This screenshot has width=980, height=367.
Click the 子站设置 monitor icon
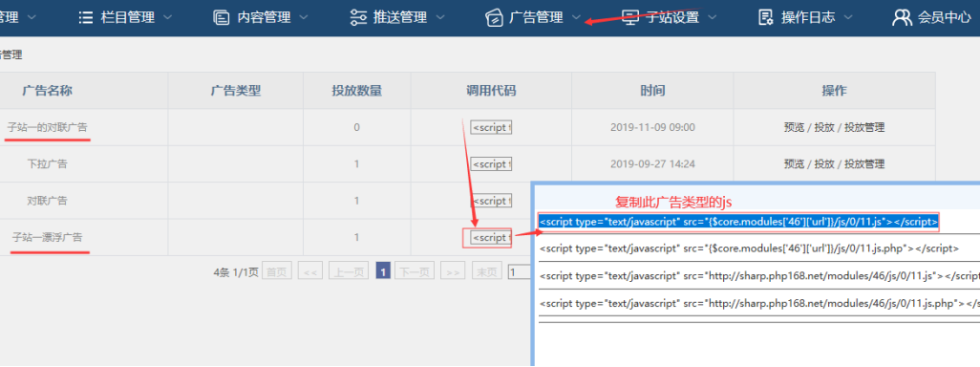click(630, 17)
